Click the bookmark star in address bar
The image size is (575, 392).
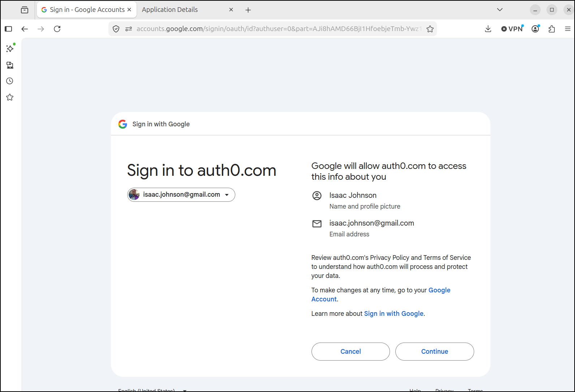click(x=430, y=29)
